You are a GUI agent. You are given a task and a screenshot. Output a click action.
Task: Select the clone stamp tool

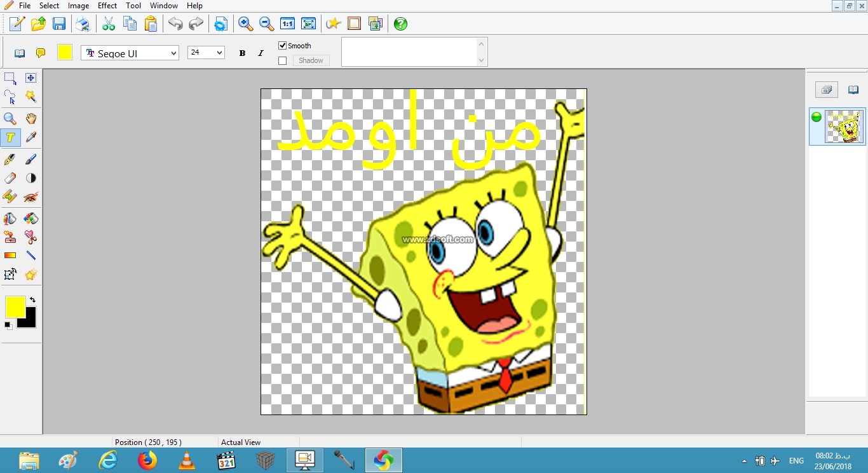click(10, 237)
